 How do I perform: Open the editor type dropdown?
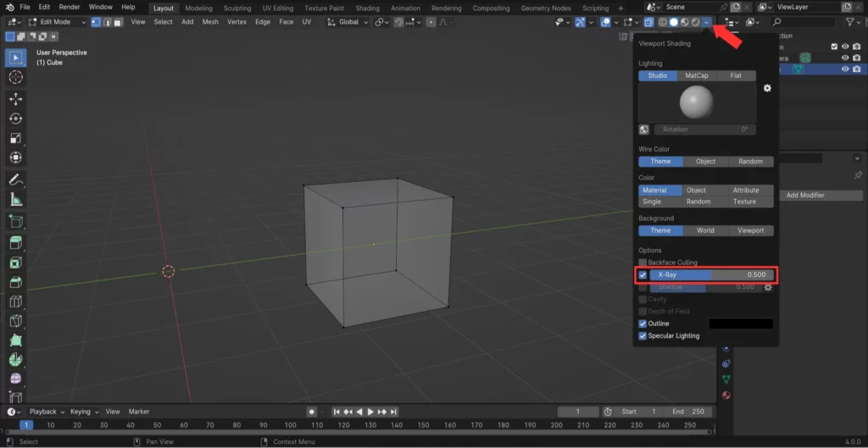click(15, 22)
